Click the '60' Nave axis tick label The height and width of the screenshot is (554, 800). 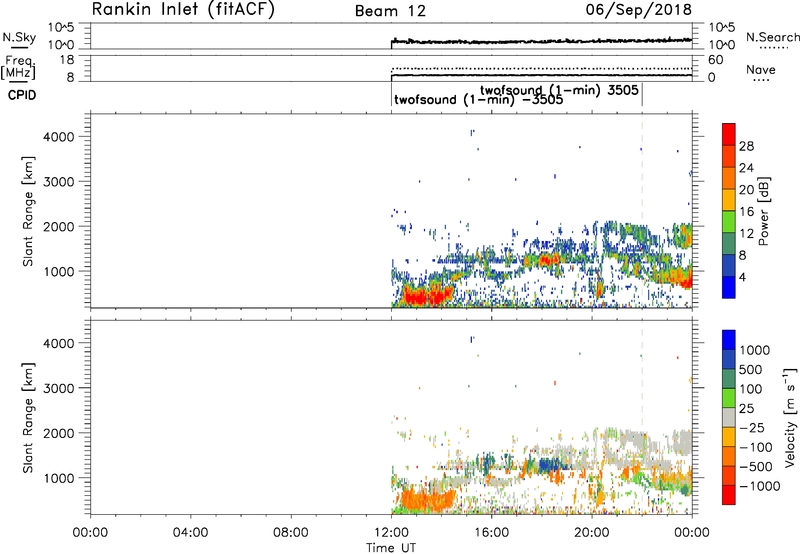pos(715,60)
